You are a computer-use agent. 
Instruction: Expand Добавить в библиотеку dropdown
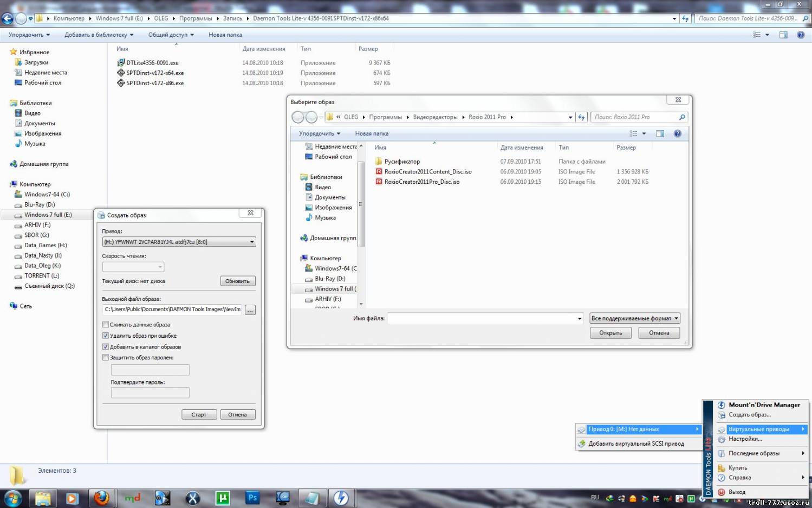click(x=99, y=35)
